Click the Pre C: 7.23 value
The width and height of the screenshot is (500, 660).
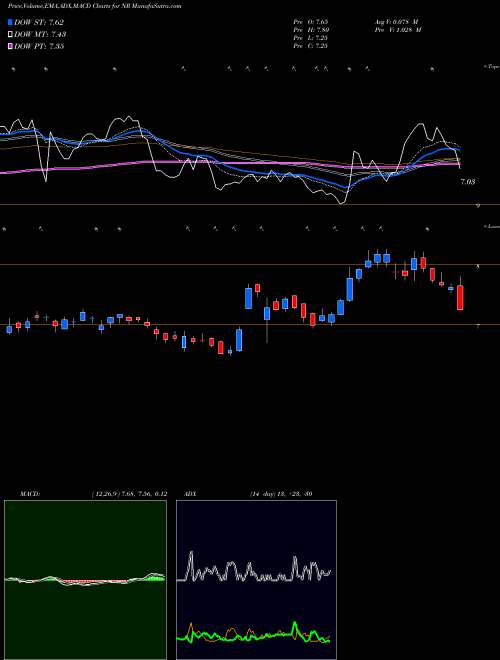(x=311, y=46)
